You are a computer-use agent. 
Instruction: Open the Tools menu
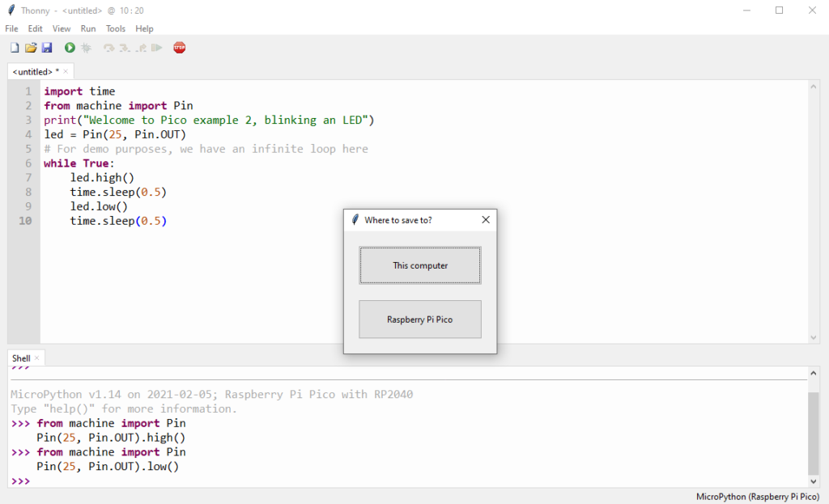coord(115,28)
